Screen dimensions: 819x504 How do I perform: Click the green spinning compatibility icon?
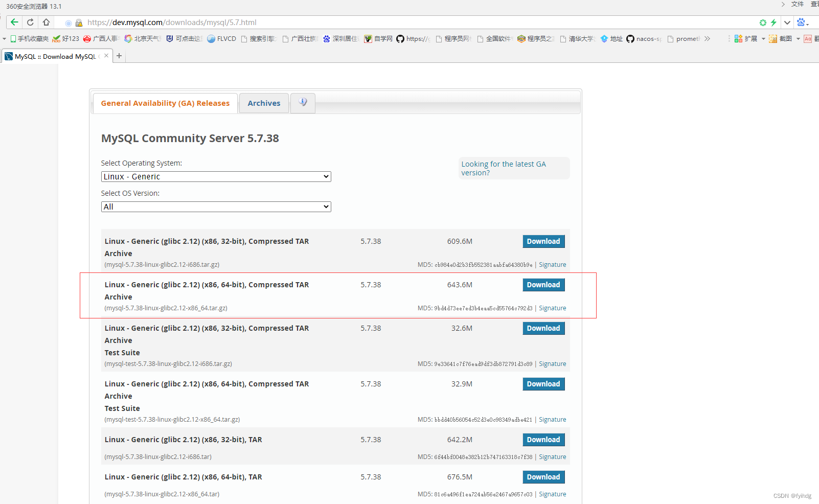point(763,22)
